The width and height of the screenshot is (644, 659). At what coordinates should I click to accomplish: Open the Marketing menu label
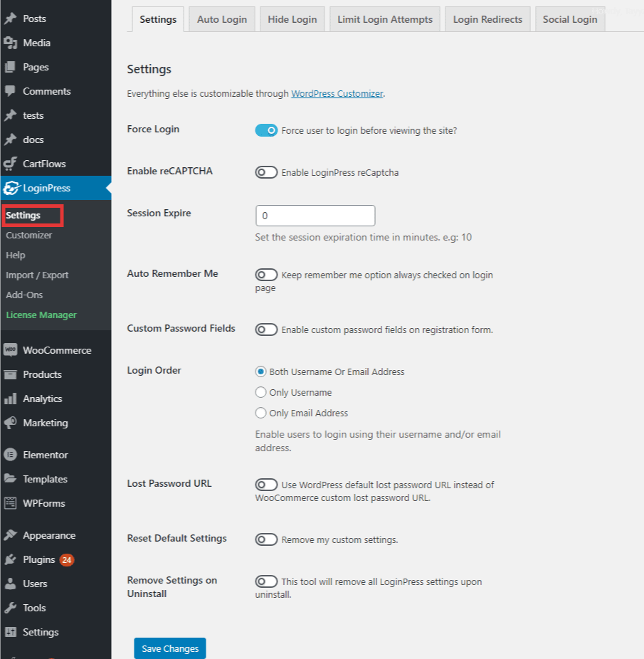pyautogui.click(x=46, y=423)
